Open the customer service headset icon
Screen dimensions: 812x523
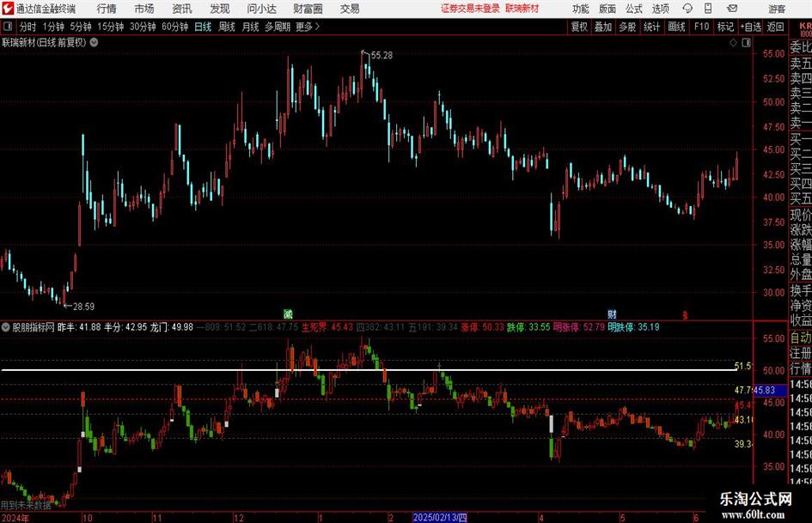pyautogui.click(x=687, y=9)
